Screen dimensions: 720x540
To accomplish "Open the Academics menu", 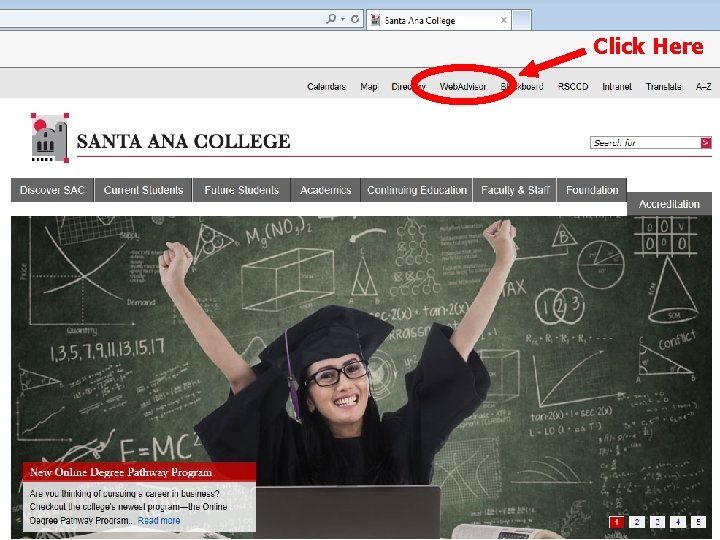I will (x=326, y=190).
